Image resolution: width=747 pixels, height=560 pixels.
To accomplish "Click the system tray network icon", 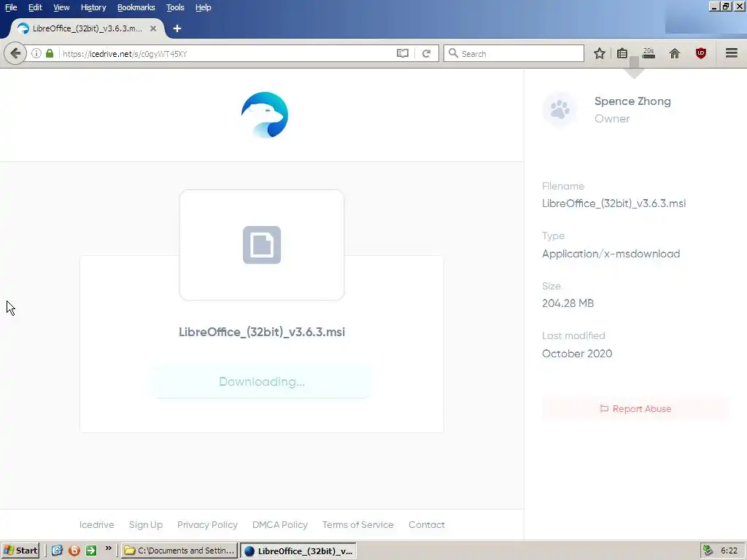I will pyautogui.click(x=708, y=551).
